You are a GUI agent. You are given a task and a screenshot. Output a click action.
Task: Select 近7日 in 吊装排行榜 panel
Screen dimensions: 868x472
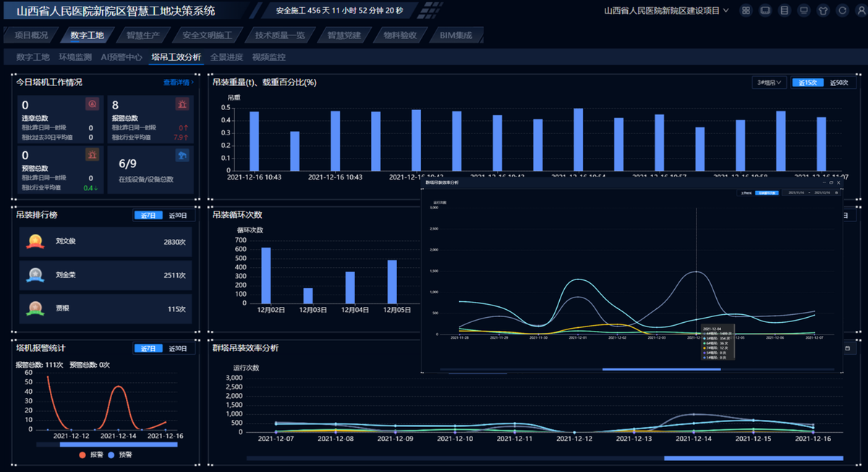click(148, 215)
